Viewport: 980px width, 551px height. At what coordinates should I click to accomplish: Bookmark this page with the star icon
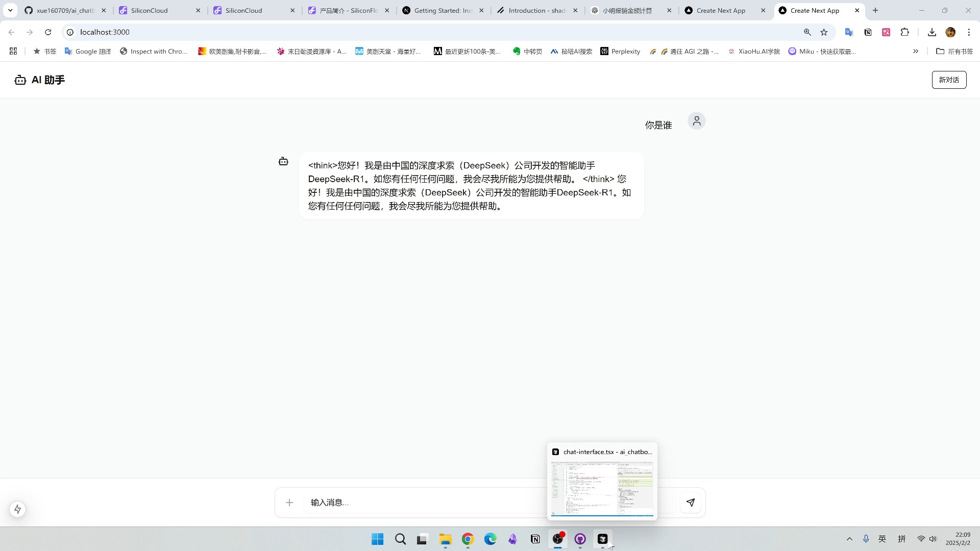pos(824,32)
